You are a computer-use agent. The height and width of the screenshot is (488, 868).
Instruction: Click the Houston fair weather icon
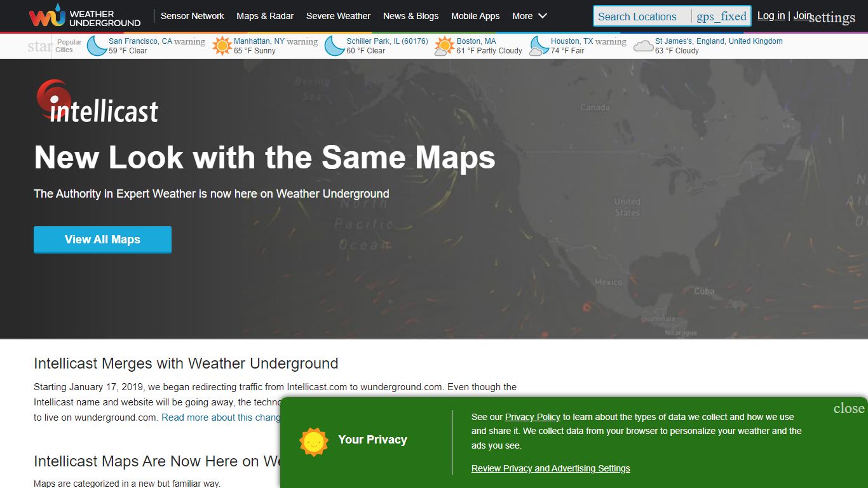[x=539, y=46]
